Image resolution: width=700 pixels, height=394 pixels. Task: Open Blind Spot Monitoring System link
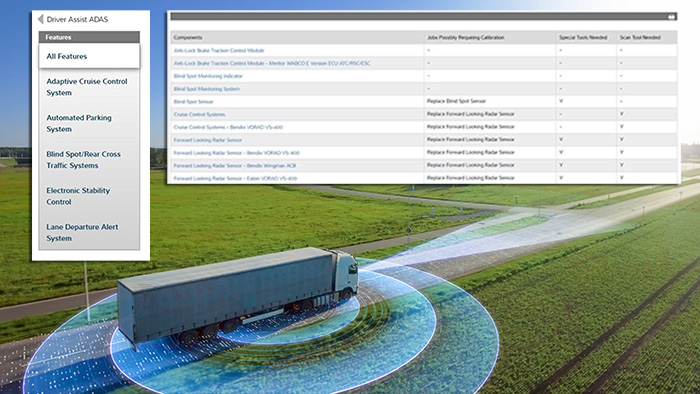(x=207, y=89)
